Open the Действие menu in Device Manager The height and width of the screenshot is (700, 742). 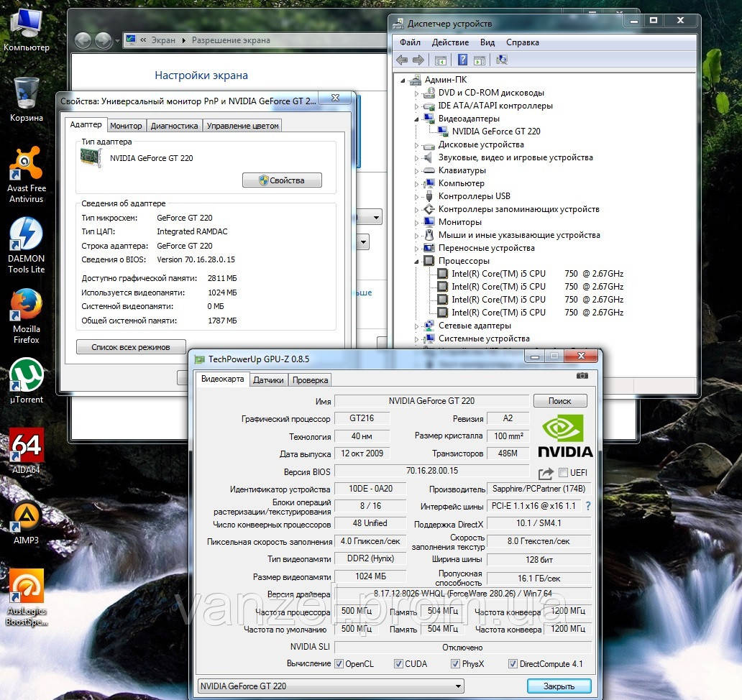[x=450, y=42]
